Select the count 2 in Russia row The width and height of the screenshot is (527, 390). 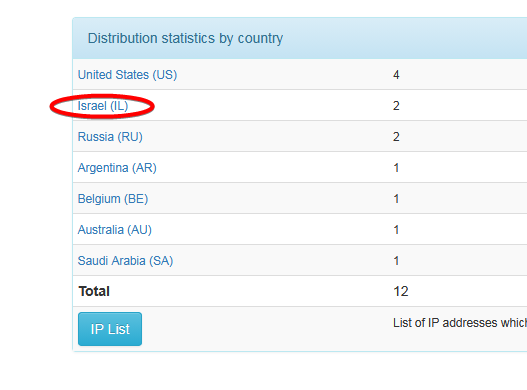(x=396, y=137)
